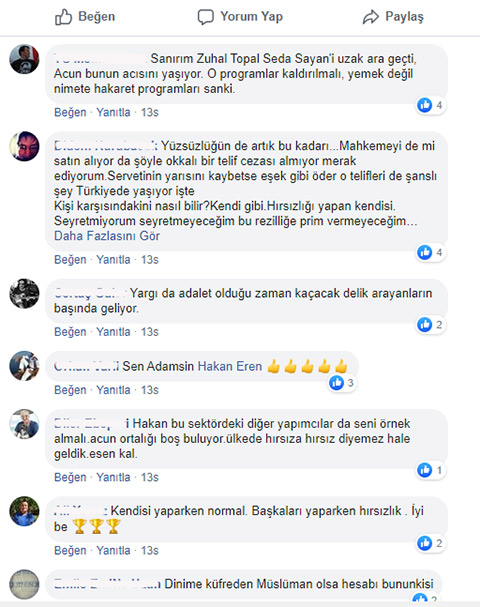Viewport: 480px width, 607px height.
Task: Open like reactions on Kendisi yaparken comment
Action: (x=430, y=543)
